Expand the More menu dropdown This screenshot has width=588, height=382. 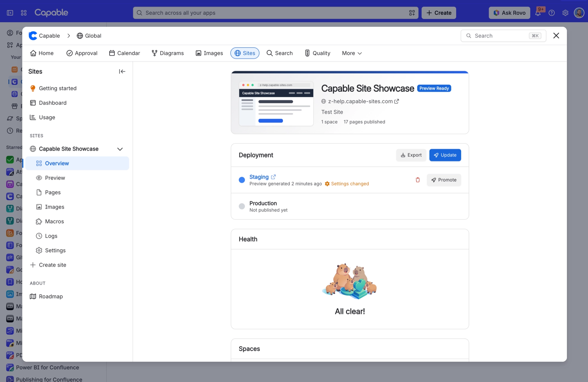pos(352,53)
